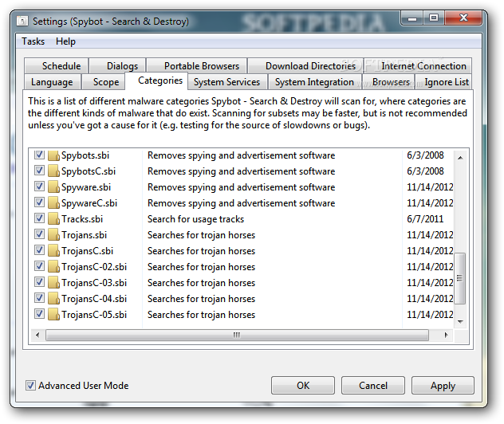This screenshot has width=504, height=424.
Task: Click 'Search for usage tracks' description
Action: pyautogui.click(x=195, y=219)
